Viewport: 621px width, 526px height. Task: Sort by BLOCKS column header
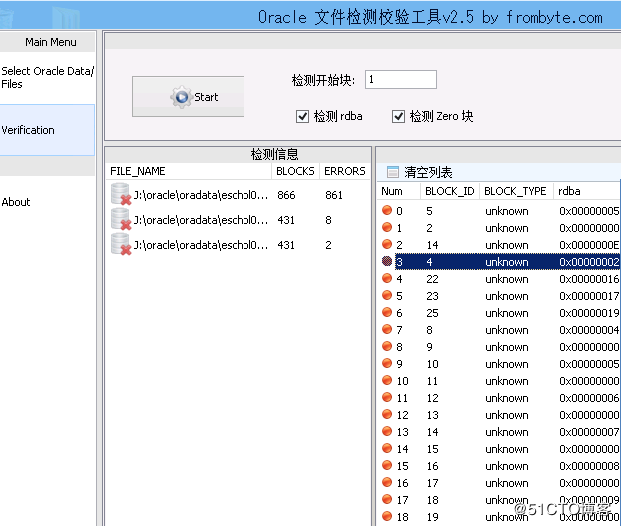[x=295, y=171]
